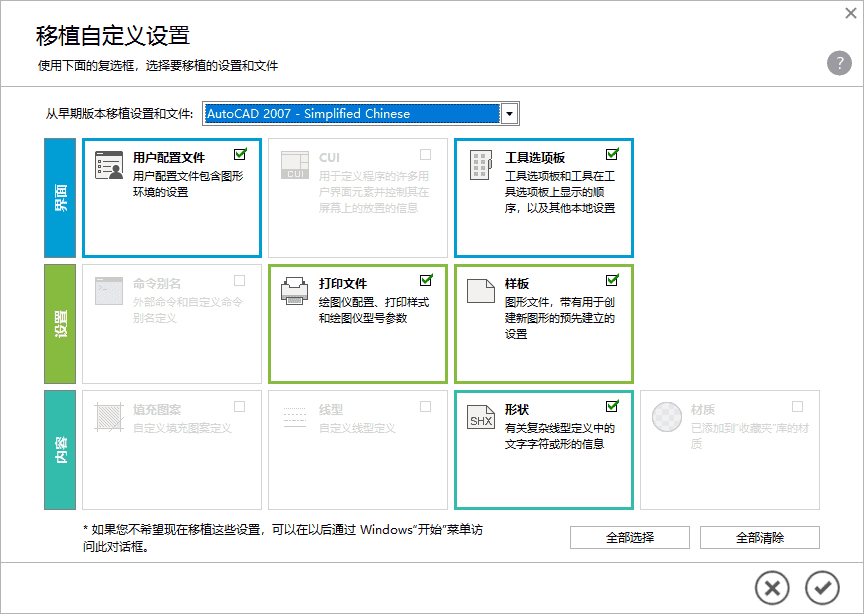Click the 用户配置文件 profile icon
The height and width of the screenshot is (614, 864).
[x=109, y=164]
